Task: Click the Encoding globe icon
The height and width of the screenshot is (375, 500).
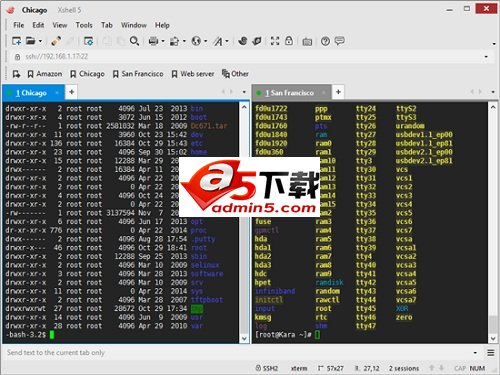Action: click(x=196, y=41)
